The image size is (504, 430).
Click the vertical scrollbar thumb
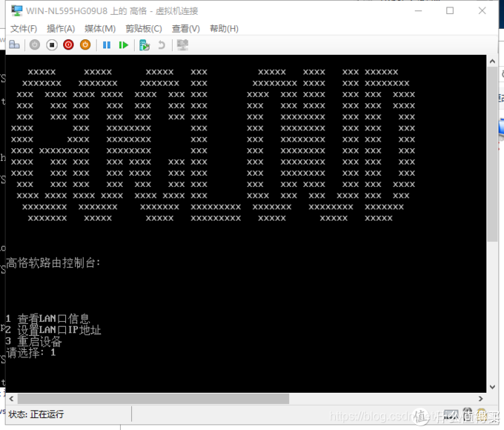tap(492, 154)
